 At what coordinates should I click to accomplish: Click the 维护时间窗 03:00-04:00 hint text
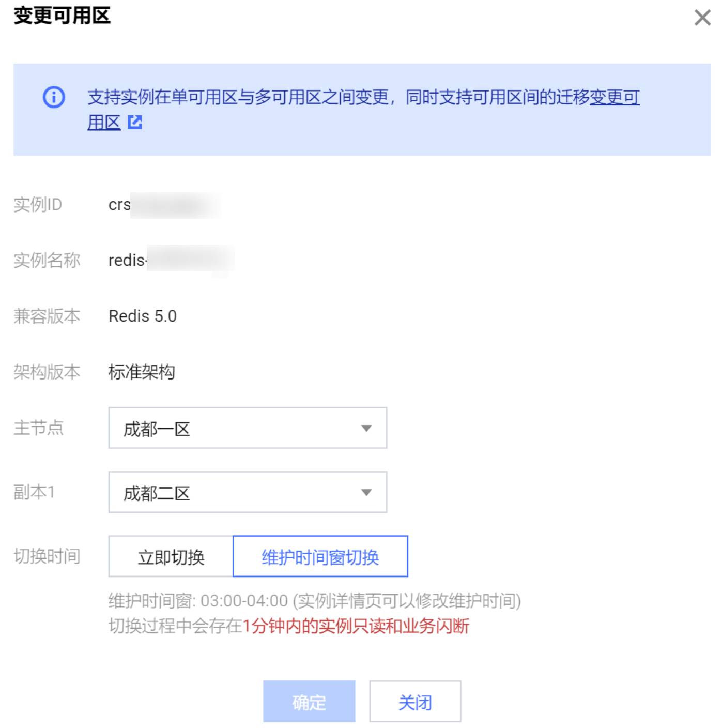(x=314, y=601)
